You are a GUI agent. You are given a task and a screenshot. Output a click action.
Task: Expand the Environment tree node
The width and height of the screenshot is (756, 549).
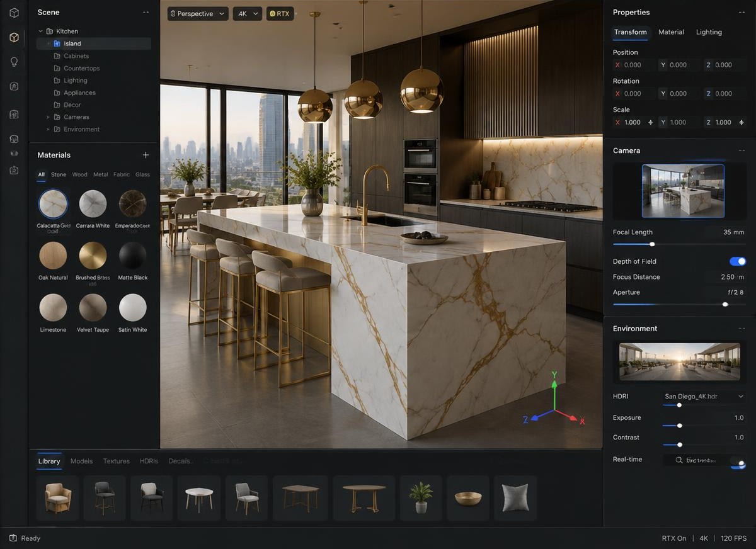click(48, 129)
